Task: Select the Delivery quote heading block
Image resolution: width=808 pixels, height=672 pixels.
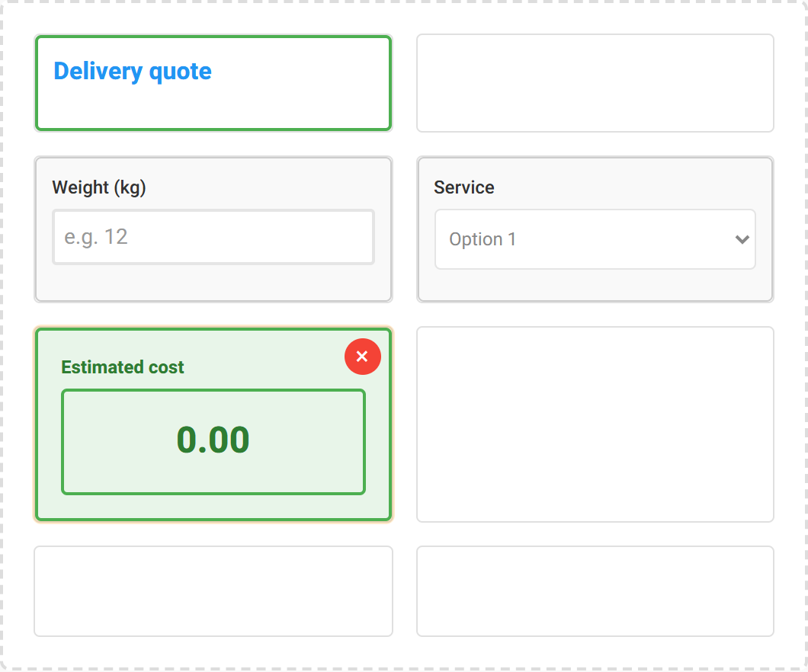Action: (x=213, y=83)
